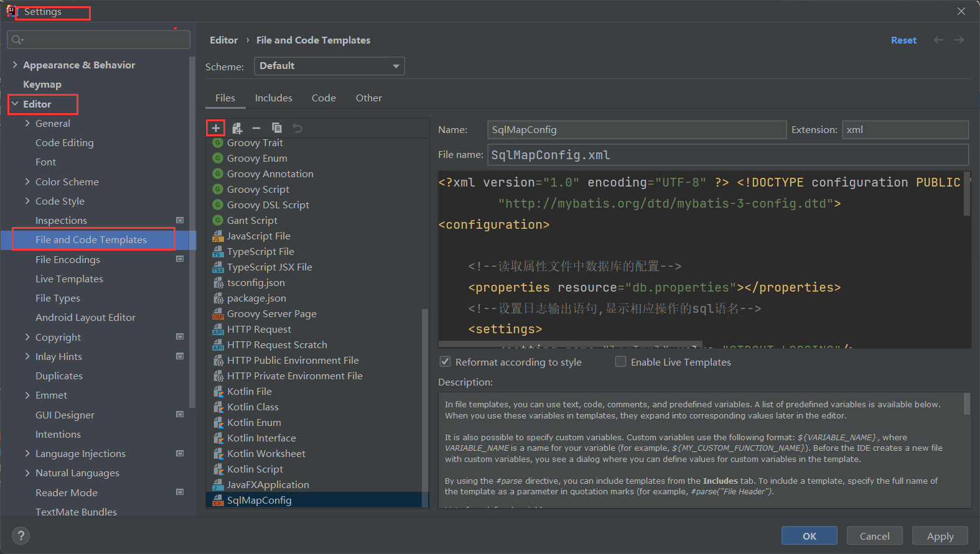The width and height of the screenshot is (980, 554).
Task: Click the Reset link
Action: pyautogui.click(x=903, y=40)
